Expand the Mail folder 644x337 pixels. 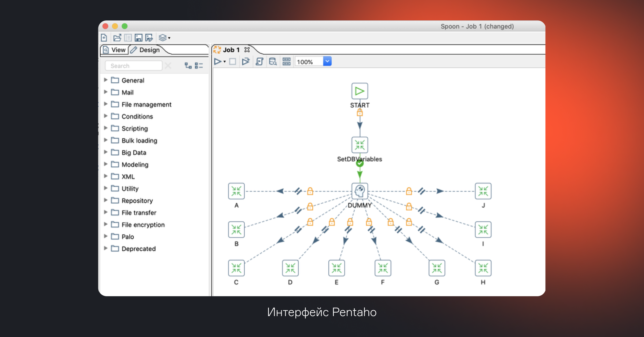(x=106, y=92)
